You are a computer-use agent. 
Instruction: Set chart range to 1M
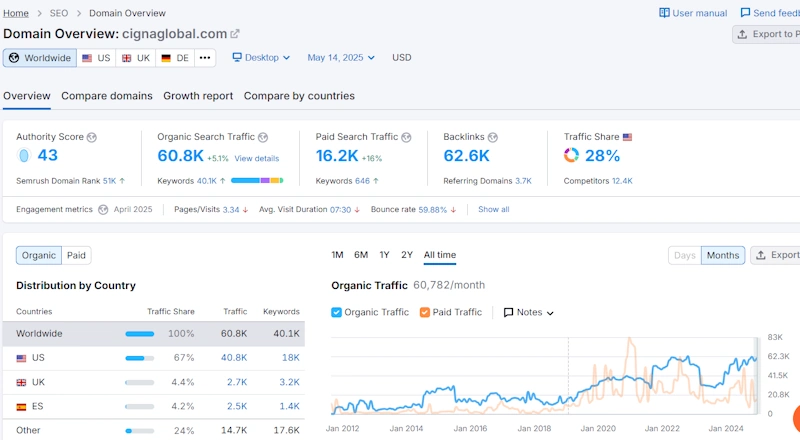337,255
